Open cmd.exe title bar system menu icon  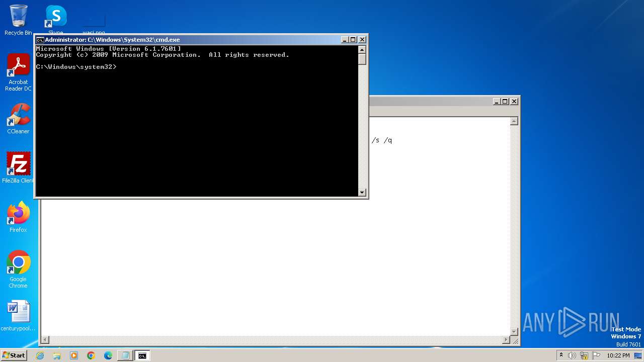point(40,40)
